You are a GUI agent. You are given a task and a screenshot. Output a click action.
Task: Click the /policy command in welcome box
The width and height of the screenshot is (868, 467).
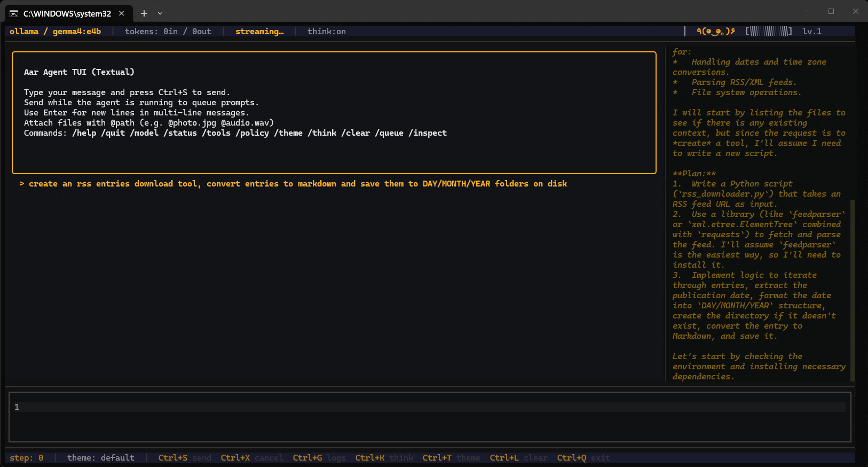point(252,133)
